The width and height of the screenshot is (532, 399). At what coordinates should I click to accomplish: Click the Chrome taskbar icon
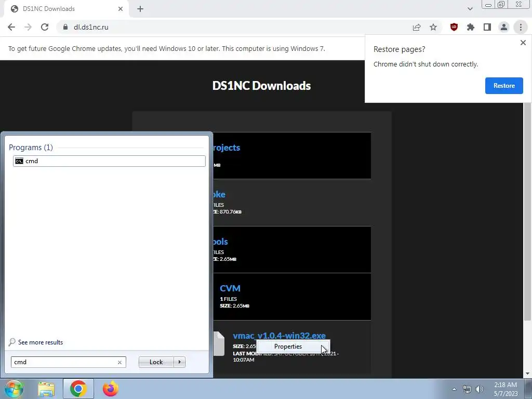[78, 389]
